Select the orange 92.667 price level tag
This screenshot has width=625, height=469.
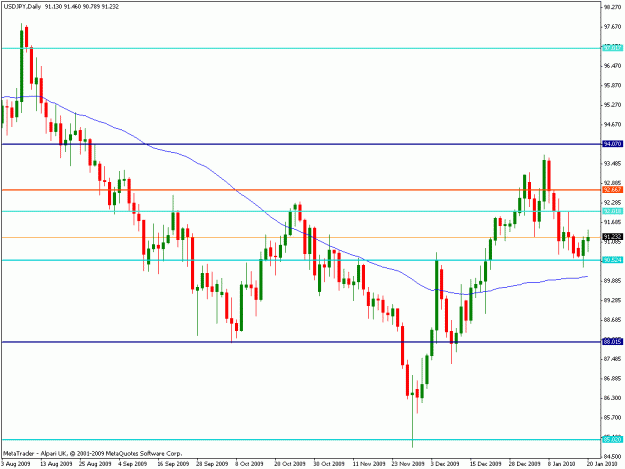612,190
